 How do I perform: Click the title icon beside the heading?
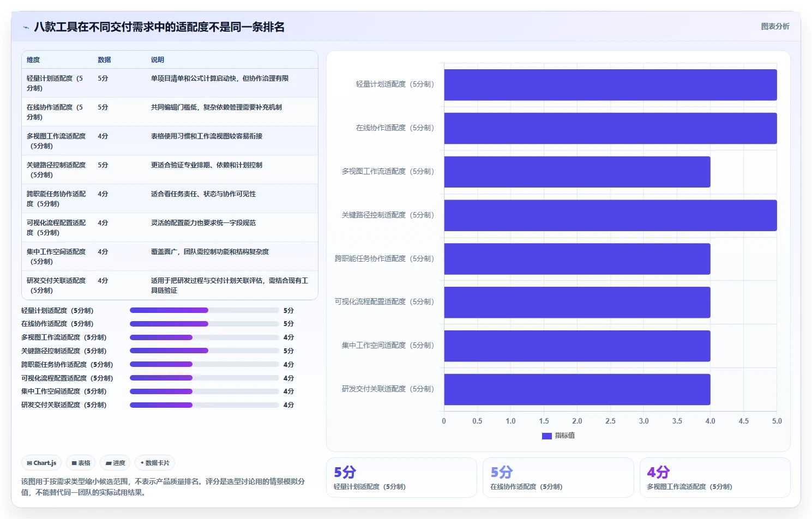click(26, 27)
